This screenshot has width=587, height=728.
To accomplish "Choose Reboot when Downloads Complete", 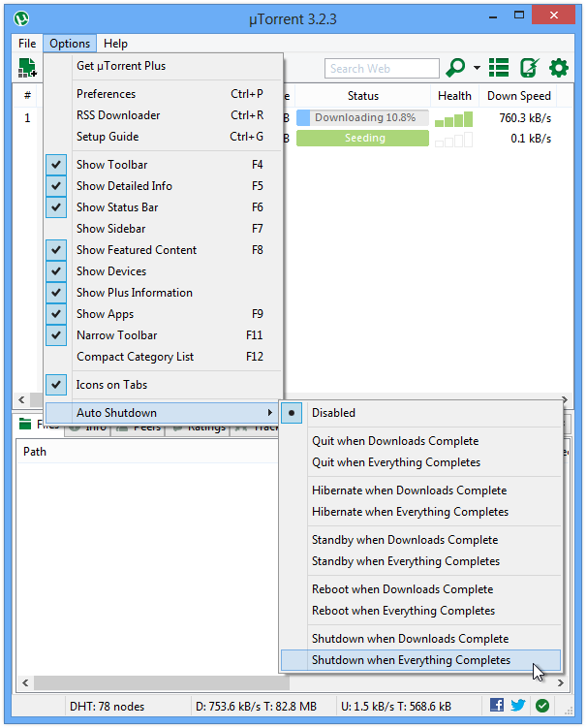I will point(420,589).
